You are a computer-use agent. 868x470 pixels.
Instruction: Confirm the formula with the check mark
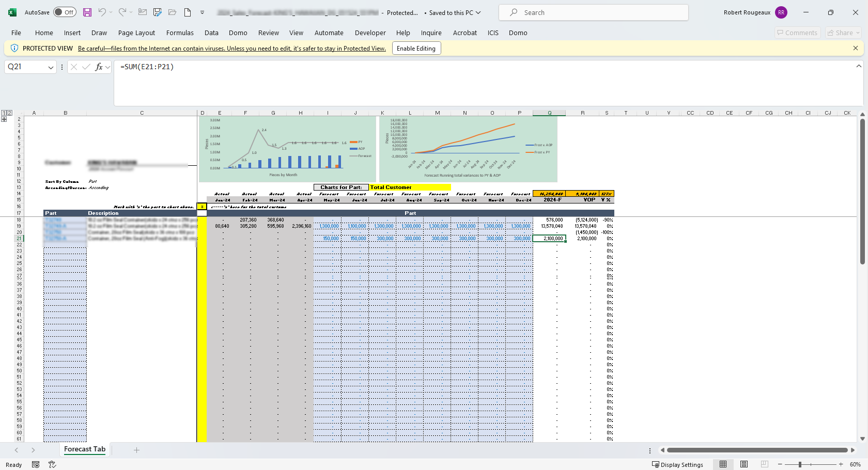pyautogui.click(x=85, y=67)
